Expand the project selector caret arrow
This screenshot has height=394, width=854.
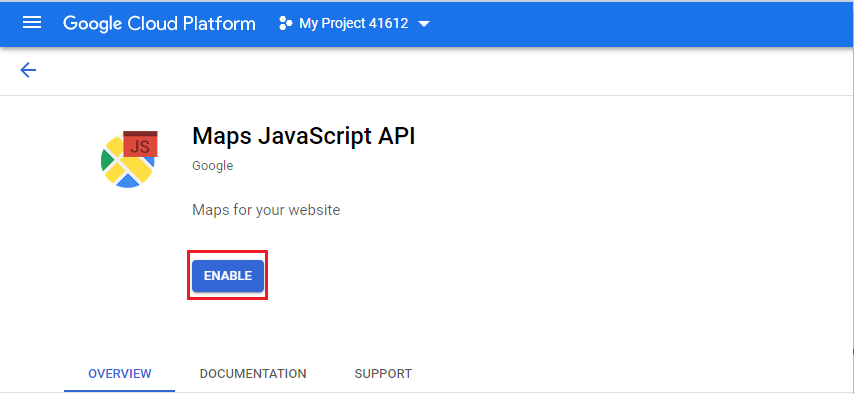pos(424,24)
